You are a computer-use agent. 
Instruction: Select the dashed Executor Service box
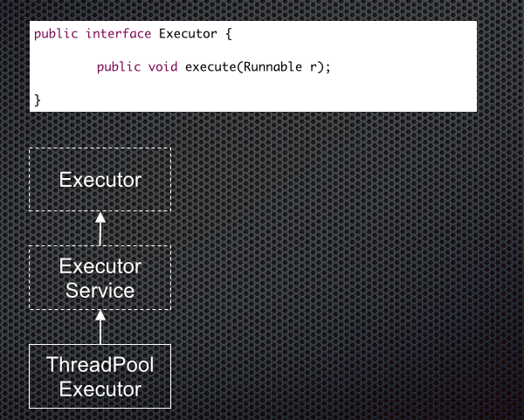[100, 278]
